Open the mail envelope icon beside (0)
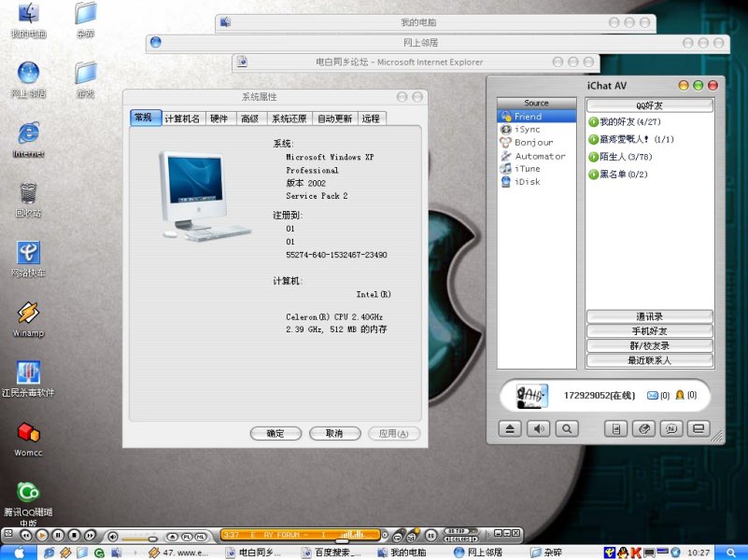Viewport: 748px width, 560px height. point(652,395)
